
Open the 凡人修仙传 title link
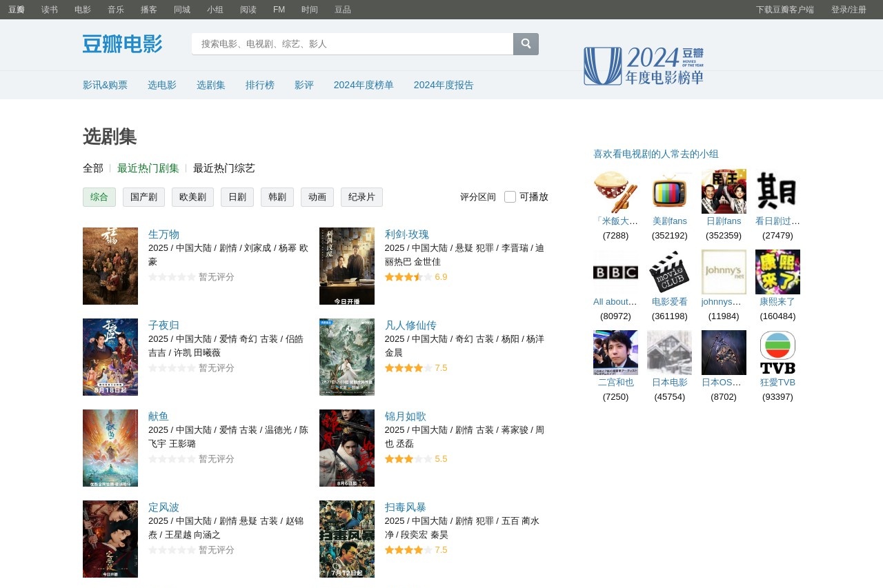point(410,325)
